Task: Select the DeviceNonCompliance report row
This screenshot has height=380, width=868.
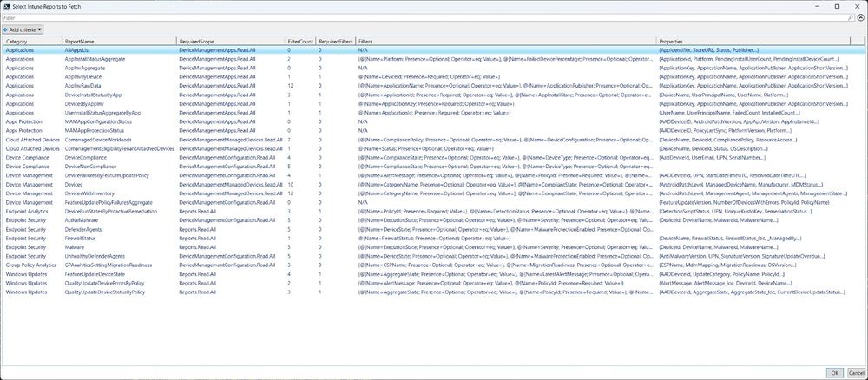Action: click(433, 166)
